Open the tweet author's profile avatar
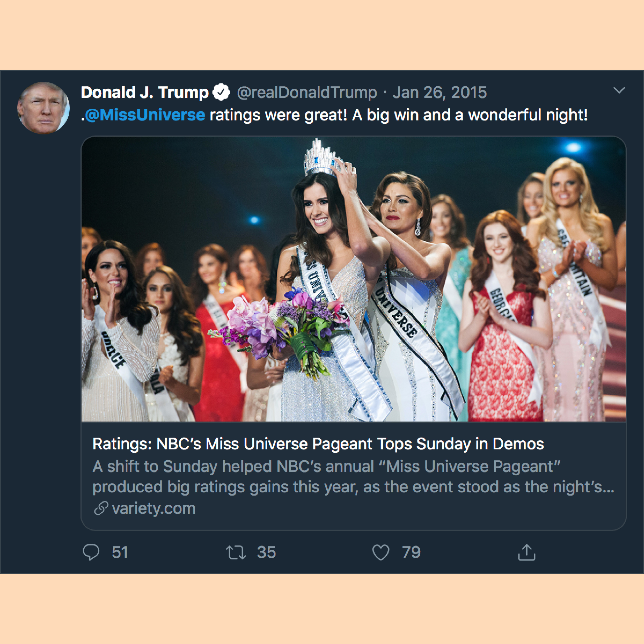The width and height of the screenshot is (644, 644). (43, 108)
